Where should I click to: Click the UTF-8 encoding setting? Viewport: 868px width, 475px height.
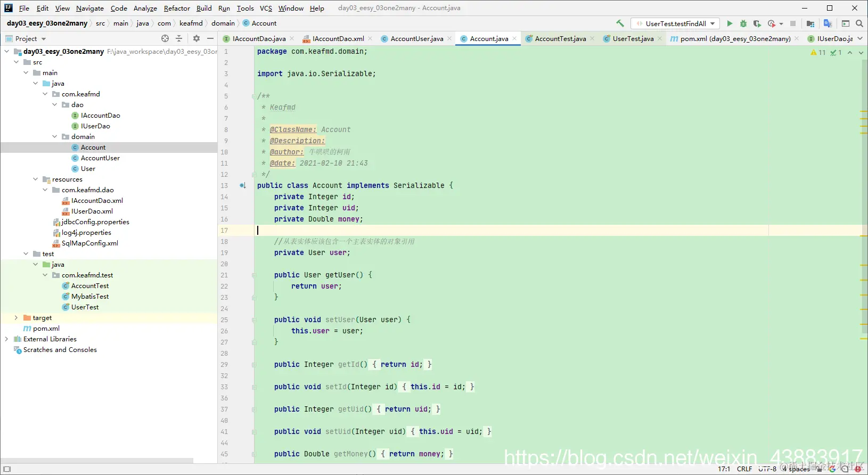pyautogui.click(x=767, y=469)
